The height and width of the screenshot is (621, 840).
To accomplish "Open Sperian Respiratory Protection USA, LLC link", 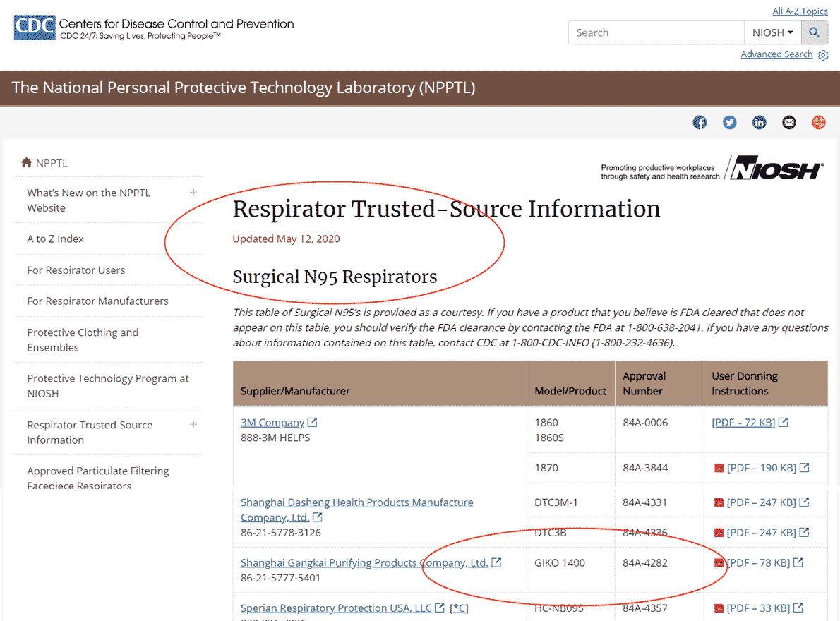I will click(336, 608).
